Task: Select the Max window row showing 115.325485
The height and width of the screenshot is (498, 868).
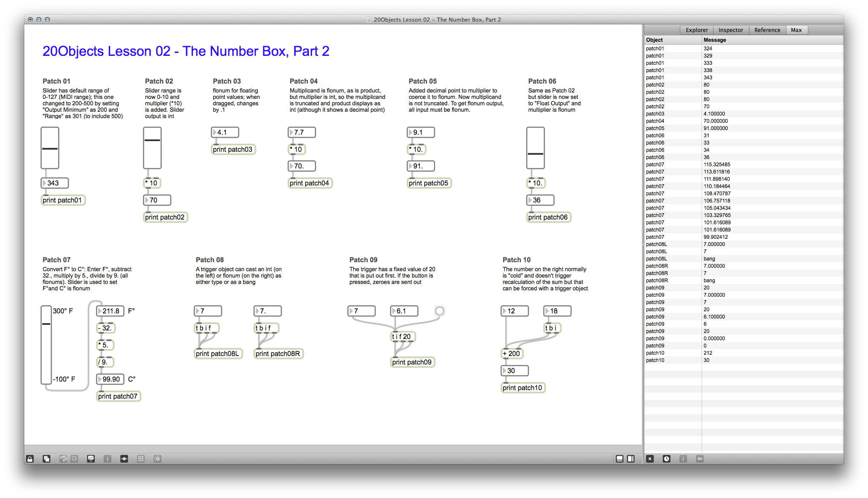Action: [744, 165]
